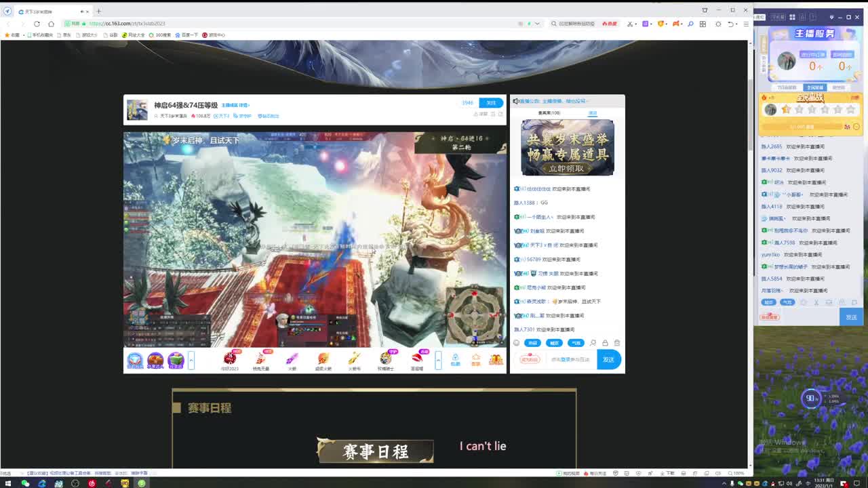Viewport: 868px width, 488px height.
Task: Open the 网址大全 bookmark
Action: (x=134, y=35)
